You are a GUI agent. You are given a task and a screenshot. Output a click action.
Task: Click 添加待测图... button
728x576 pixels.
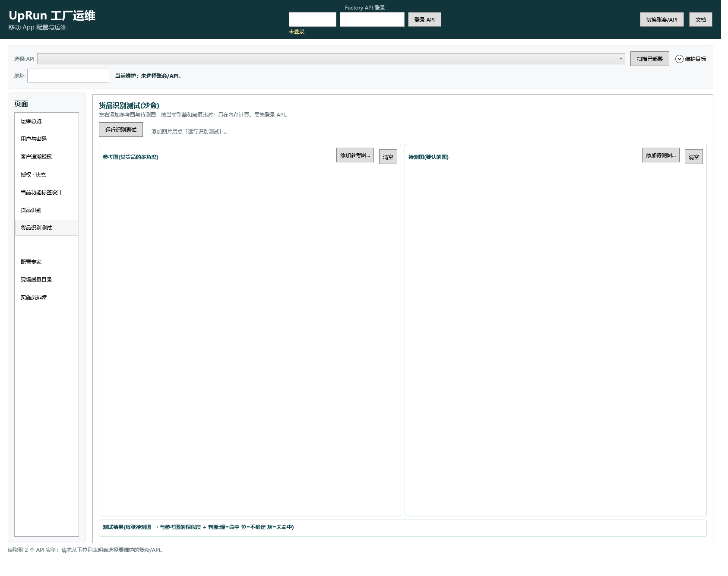661,155
